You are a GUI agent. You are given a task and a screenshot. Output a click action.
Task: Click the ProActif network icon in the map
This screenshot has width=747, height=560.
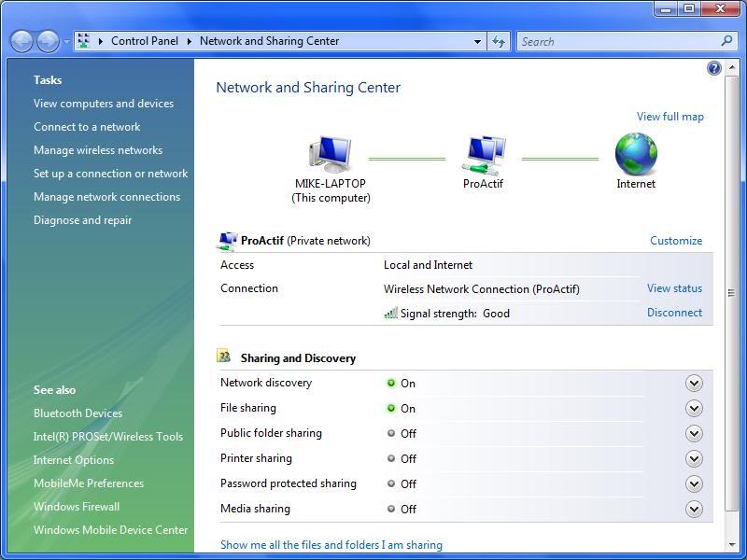click(484, 152)
